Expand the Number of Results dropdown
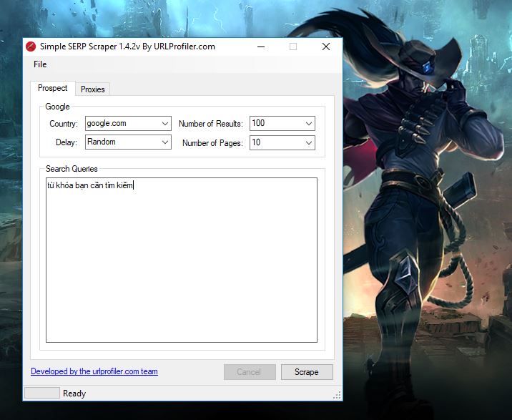Viewport: 512px width, 420px height. click(282, 123)
